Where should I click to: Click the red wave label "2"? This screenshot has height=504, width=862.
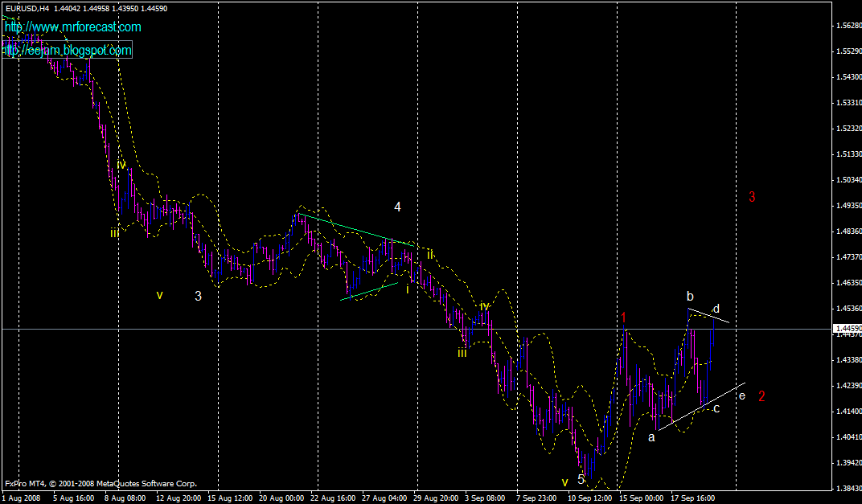click(x=761, y=395)
